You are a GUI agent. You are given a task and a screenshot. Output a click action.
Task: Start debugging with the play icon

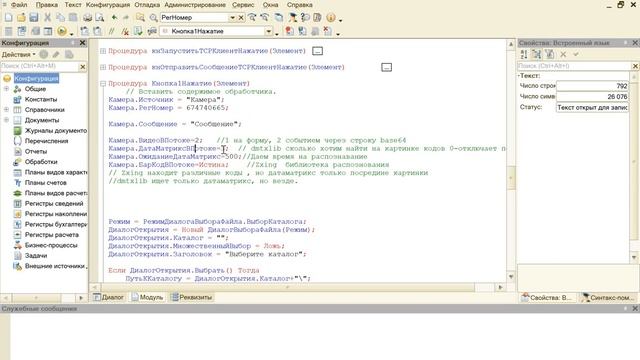pos(62,31)
